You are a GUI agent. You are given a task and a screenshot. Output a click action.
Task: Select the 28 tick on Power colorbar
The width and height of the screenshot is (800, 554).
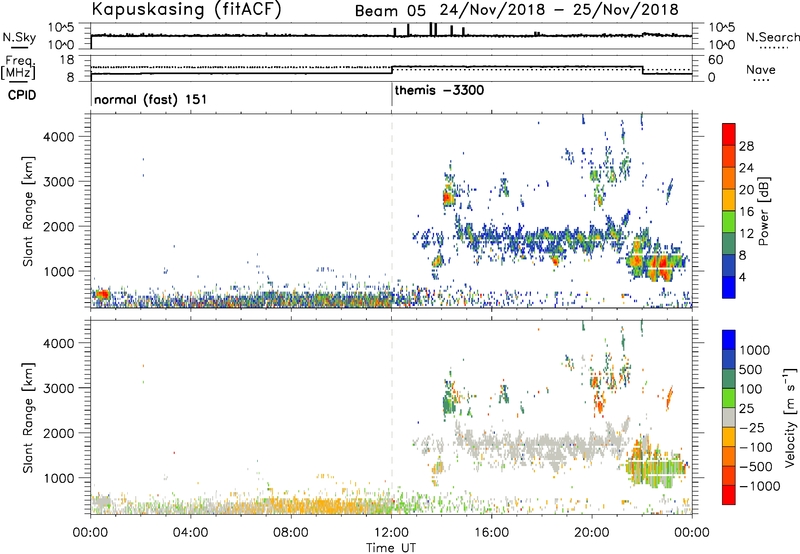pos(746,146)
